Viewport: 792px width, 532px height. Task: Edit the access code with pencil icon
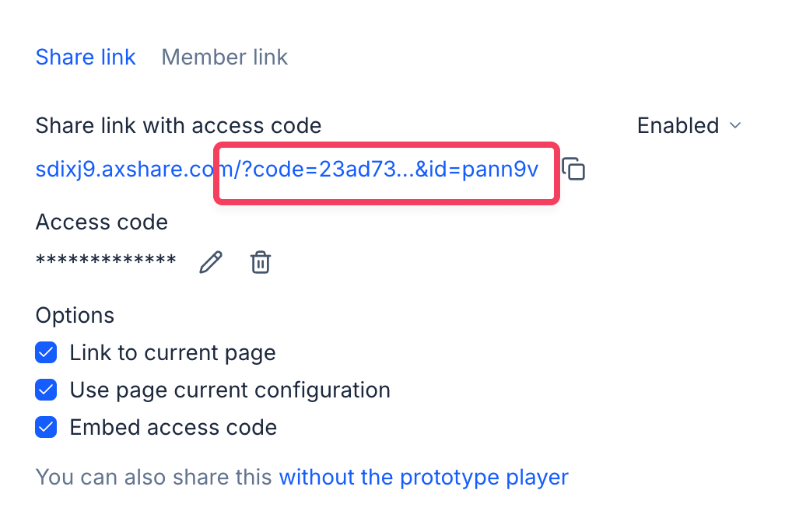pyautogui.click(x=211, y=262)
